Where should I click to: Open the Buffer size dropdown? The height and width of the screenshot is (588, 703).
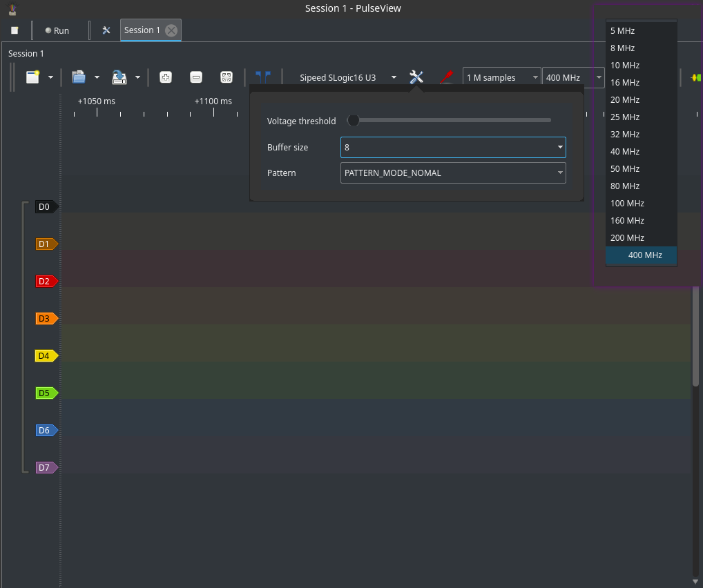(x=453, y=147)
